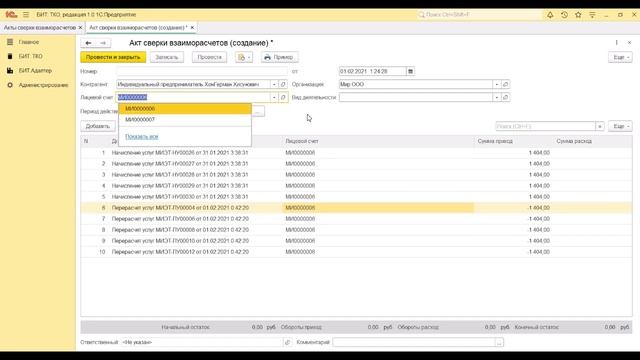The height and width of the screenshot is (360, 640).
Task: Close the Акты сверки взаиморасчетов list tab
Action: (x=80, y=27)
